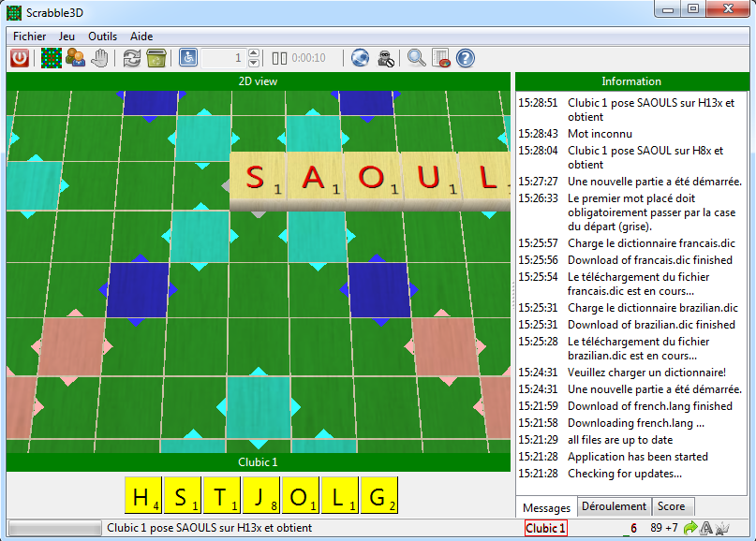756x541 pixels.
Task: Increase the move number with the up arrow
Action: click(x=254, y=53)
